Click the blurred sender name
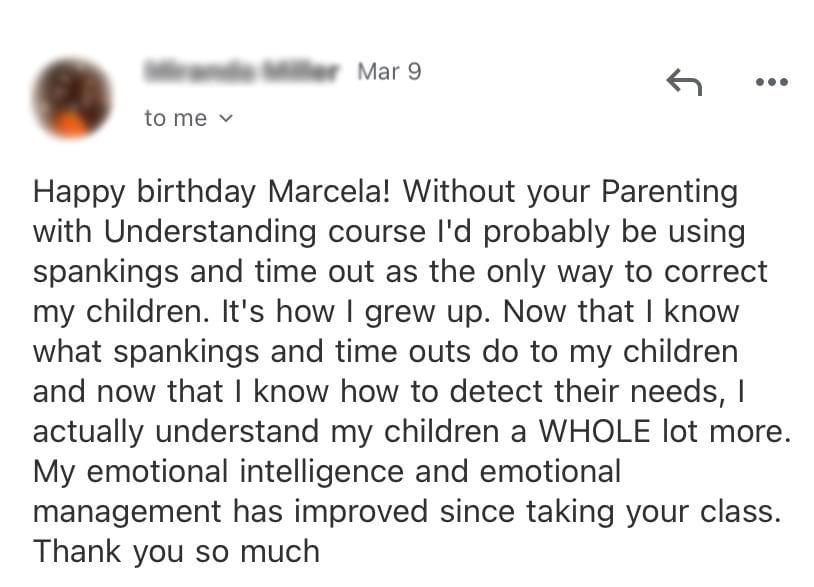The width and height of the screenshot is (814, 587). (243, 72)
